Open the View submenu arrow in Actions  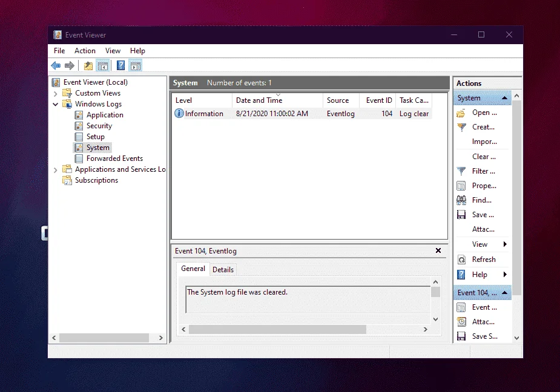[x=505, y=244]
